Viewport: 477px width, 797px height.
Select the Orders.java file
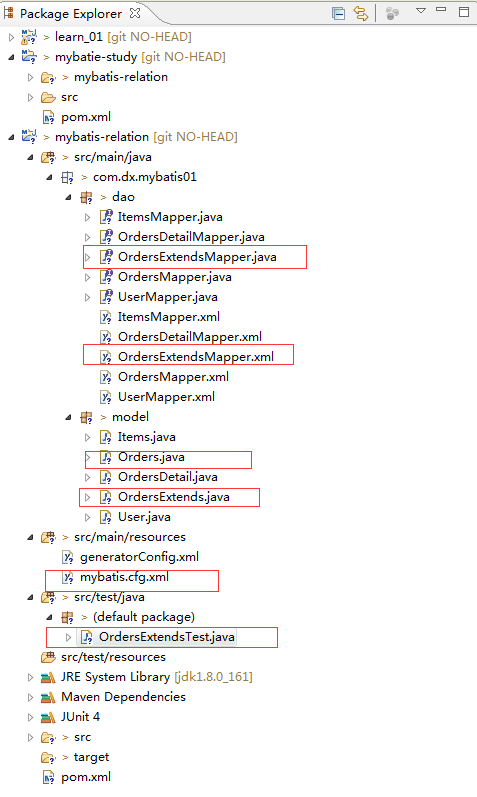[151, 457]
